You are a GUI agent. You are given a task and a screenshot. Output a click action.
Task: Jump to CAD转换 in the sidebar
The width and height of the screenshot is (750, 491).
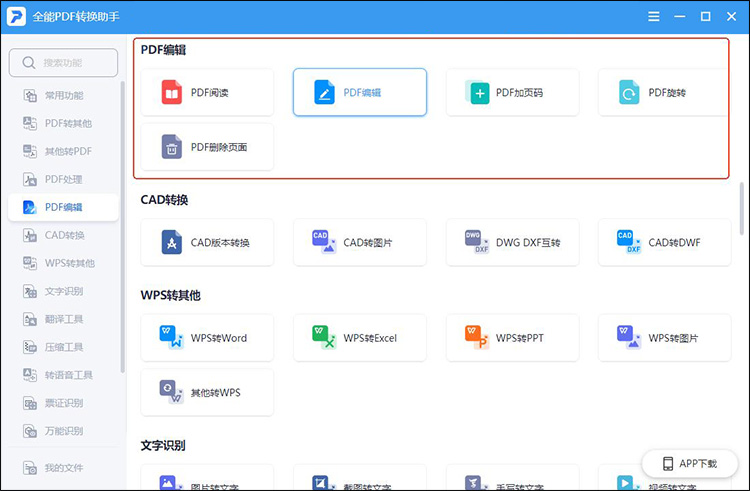coord(63,235)
